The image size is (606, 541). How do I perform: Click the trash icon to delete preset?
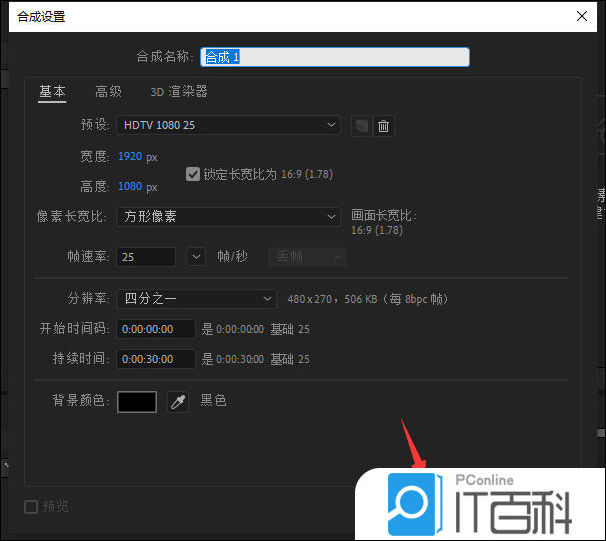coord(383,126)
